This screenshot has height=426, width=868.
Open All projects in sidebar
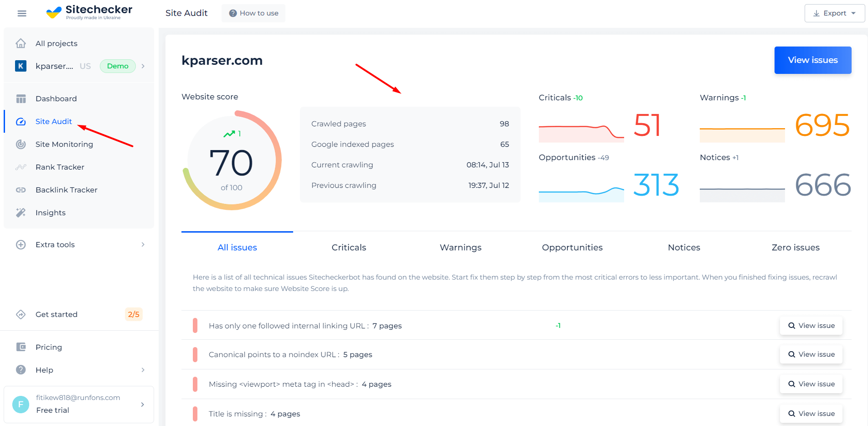[56, 43]
